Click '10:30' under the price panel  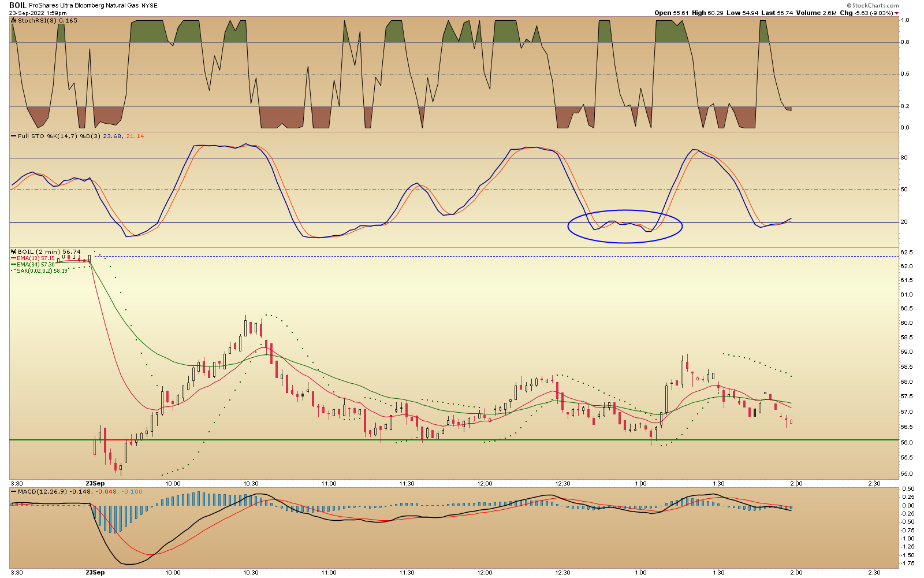251,483
